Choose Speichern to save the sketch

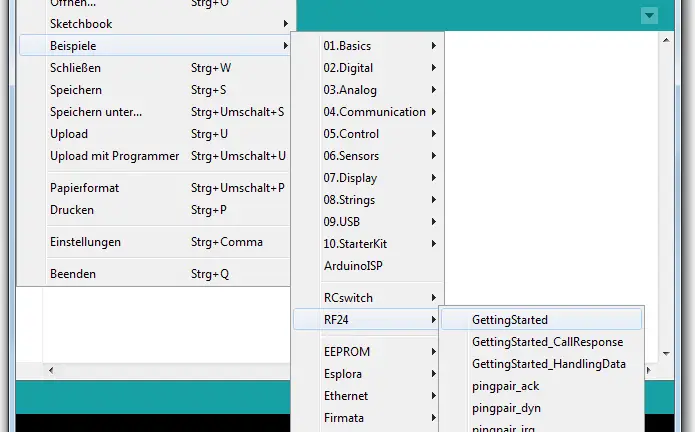click(155, 90)
